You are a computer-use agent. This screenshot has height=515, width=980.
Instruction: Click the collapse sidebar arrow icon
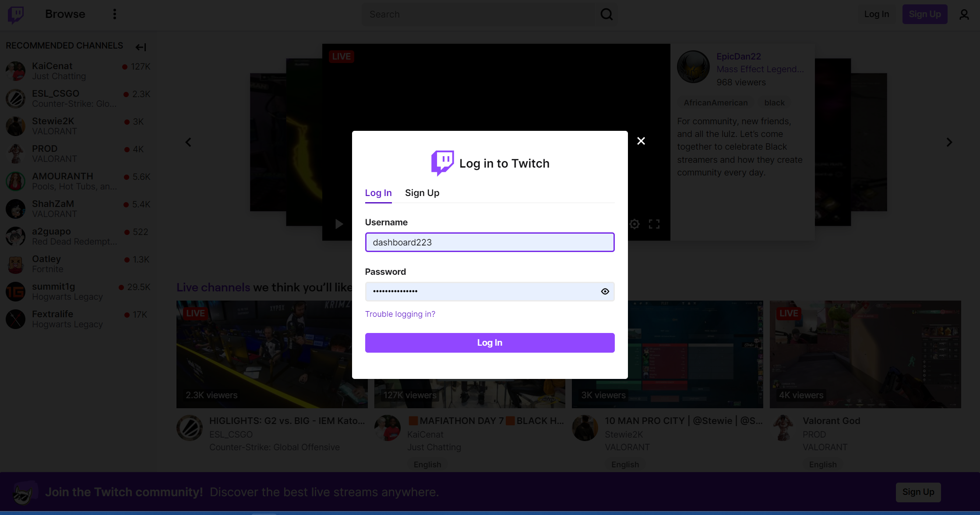[141, 46]
